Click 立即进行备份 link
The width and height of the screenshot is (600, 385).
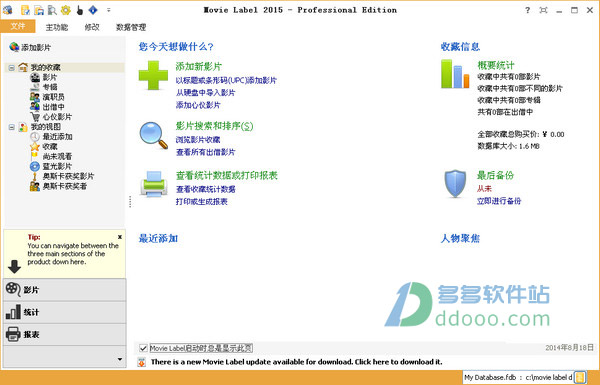(499, 201)
